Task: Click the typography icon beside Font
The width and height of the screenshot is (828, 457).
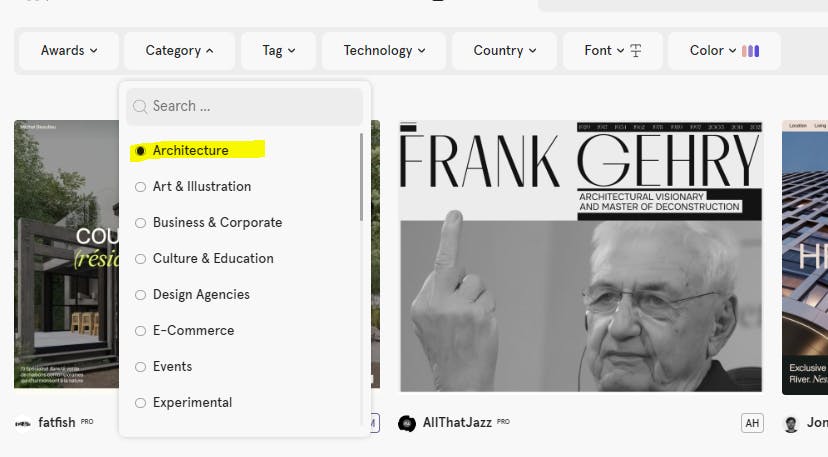Action: [636, 51]
